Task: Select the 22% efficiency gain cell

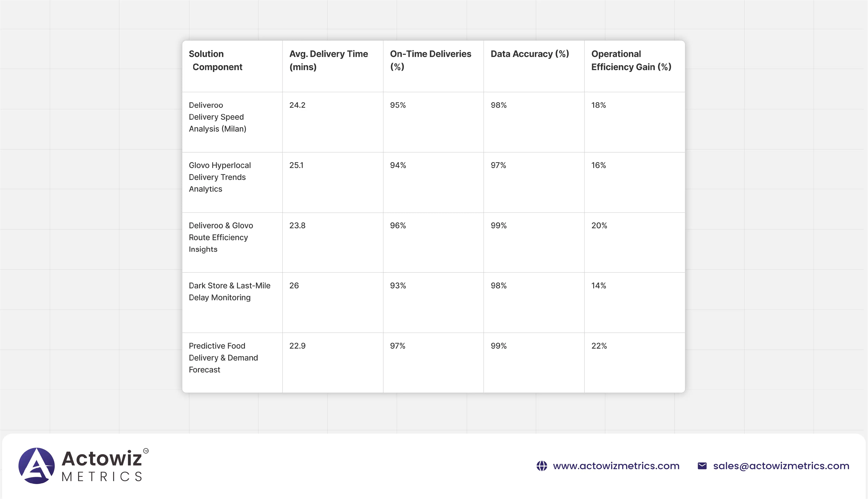Action: 599,346
